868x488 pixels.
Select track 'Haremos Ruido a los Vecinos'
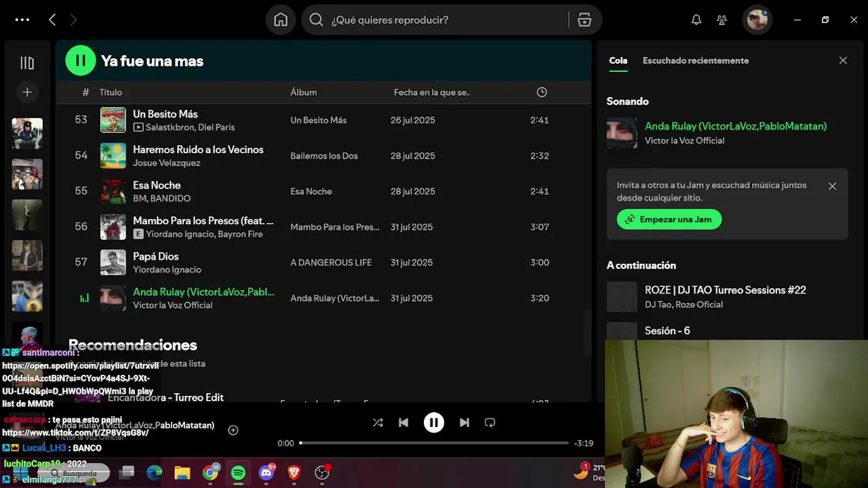pyautogui.click(x=198, y=149)
